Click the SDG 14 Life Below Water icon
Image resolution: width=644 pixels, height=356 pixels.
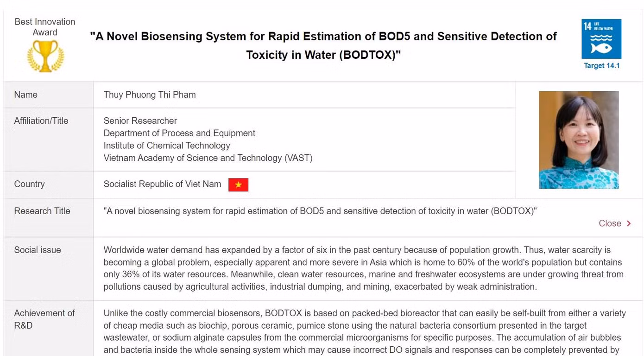(601, 39)
